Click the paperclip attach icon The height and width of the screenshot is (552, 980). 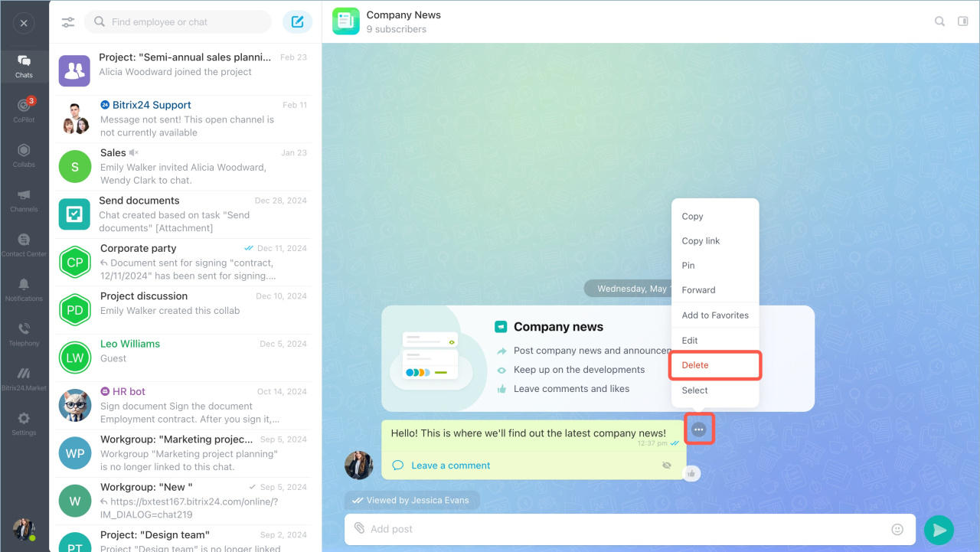[x=359, y=528]
